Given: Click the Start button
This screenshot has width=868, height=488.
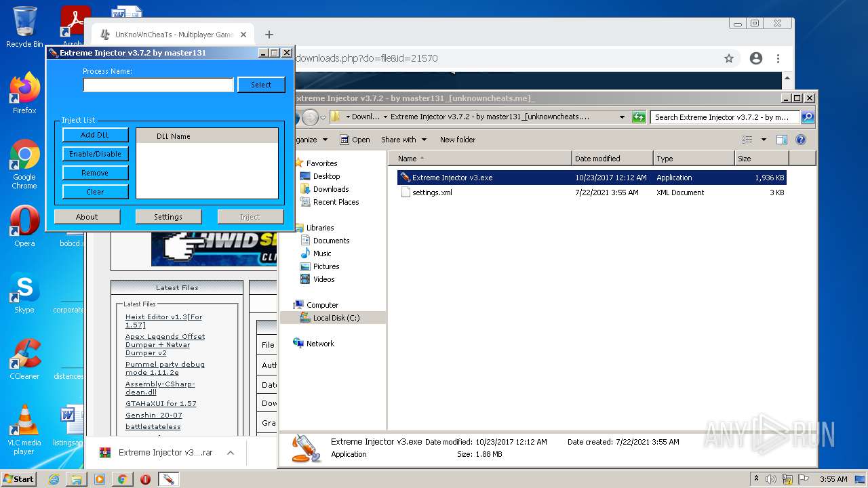Looking at the screenshot, I should pyautogui.click(x=18, y=479).
